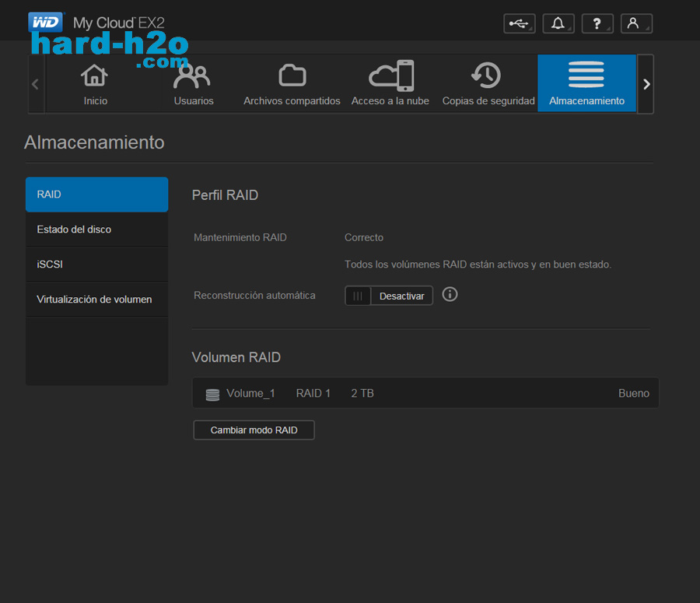Select the Volume_1 row name
The width and height of the screenshot is (700, 603).
[x=250, y=394]
